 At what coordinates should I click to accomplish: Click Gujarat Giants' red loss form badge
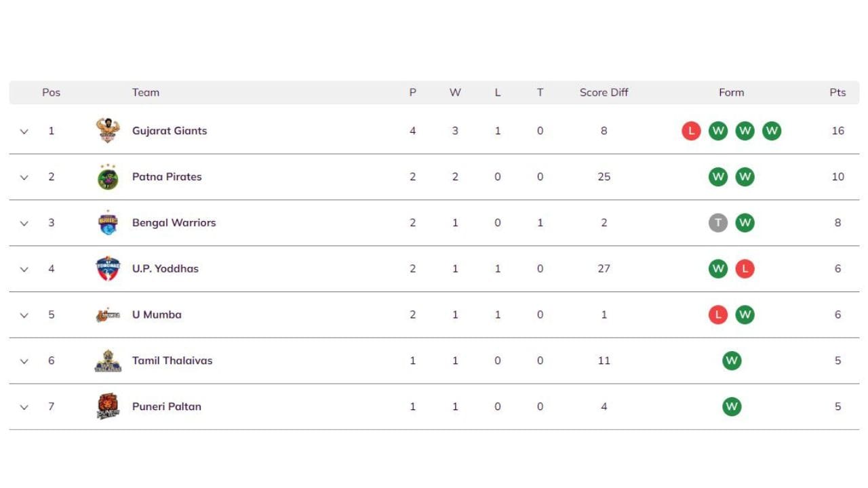[x=691, y=131]
